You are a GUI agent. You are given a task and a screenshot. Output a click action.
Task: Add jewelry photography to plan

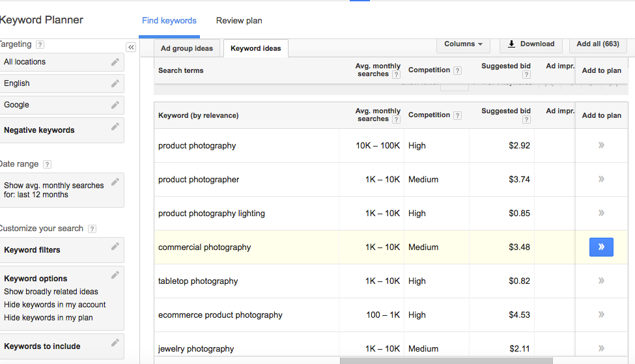tap(601, 348)
